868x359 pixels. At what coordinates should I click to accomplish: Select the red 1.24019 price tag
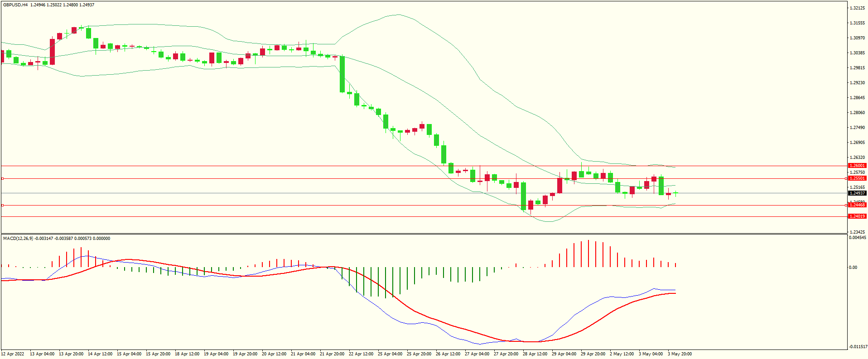click(857, 216)
